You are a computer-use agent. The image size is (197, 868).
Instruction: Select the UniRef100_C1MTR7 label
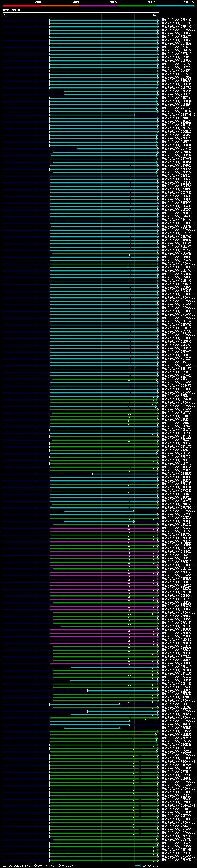click(176, 87)
